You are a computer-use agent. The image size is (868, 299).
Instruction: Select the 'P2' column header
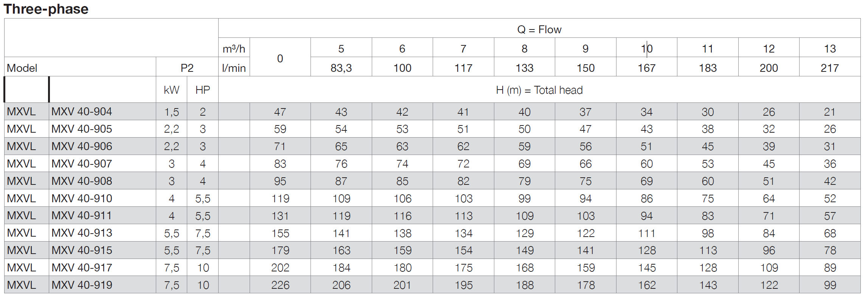coord(187,68)
